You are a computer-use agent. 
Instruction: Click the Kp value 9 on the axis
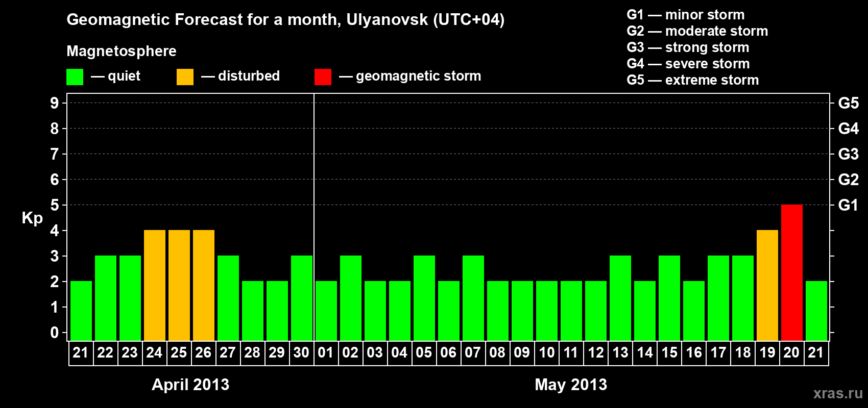[55, 103]
